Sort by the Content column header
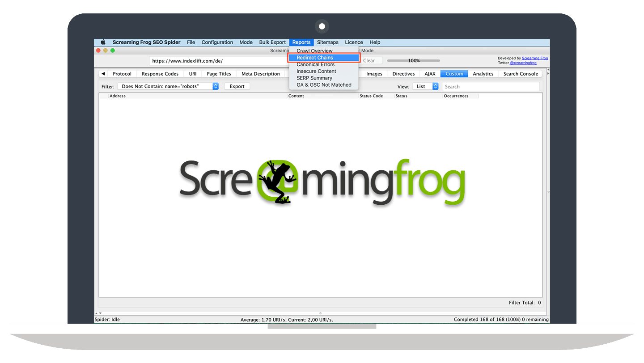This screenshot has width=644, height=363. click(323, 96)
